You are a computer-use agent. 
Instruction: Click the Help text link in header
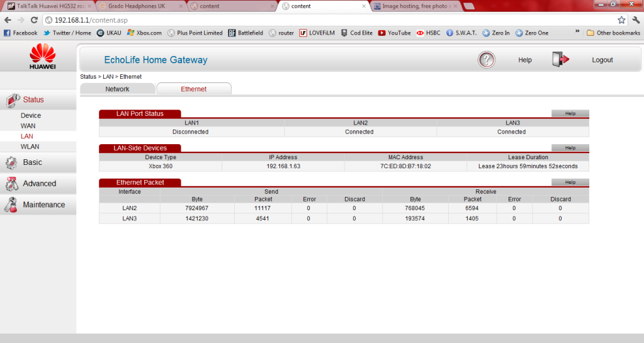click(x=525, y=60)
